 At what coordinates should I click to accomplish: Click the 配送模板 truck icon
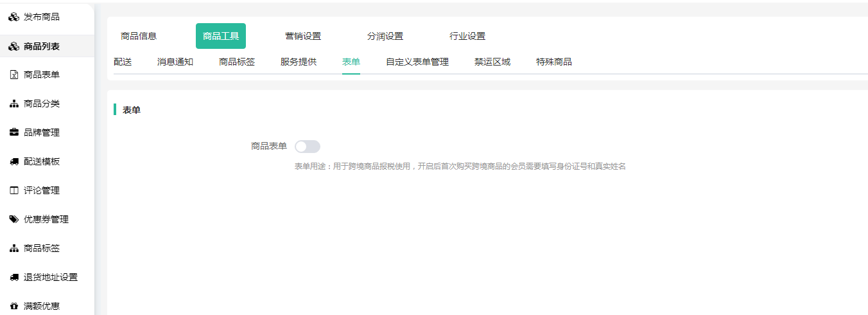point(14,162)
